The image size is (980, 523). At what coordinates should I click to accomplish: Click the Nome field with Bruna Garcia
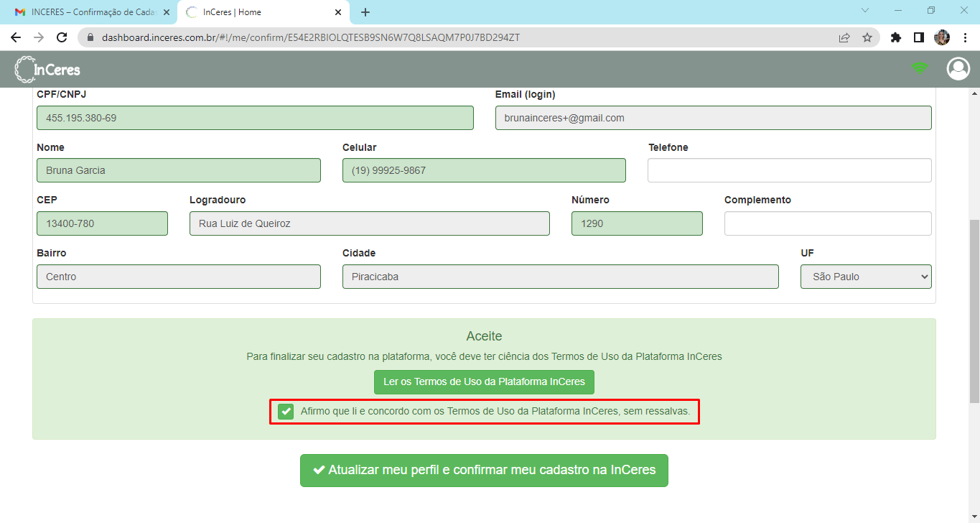click(179, 170)
